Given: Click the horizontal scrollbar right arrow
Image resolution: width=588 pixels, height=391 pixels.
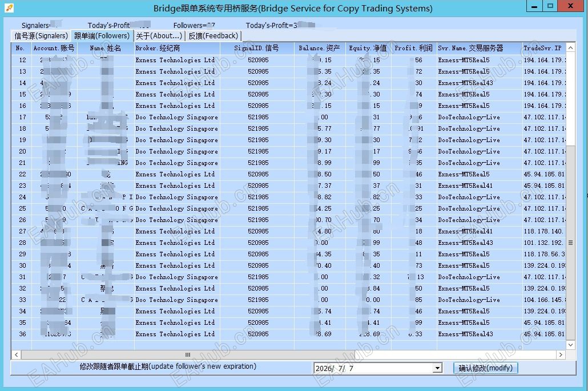Looking at the screenshot, I should point(561,354).
